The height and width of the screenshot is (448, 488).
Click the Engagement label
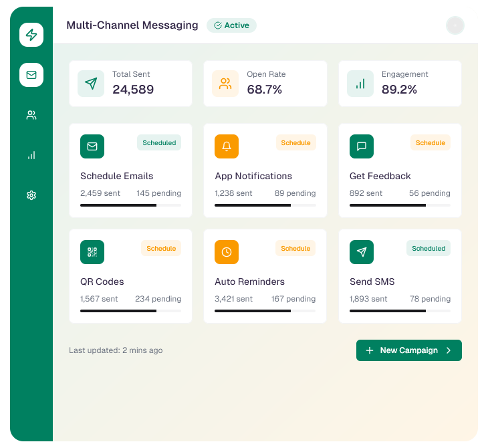pos(405,74)
